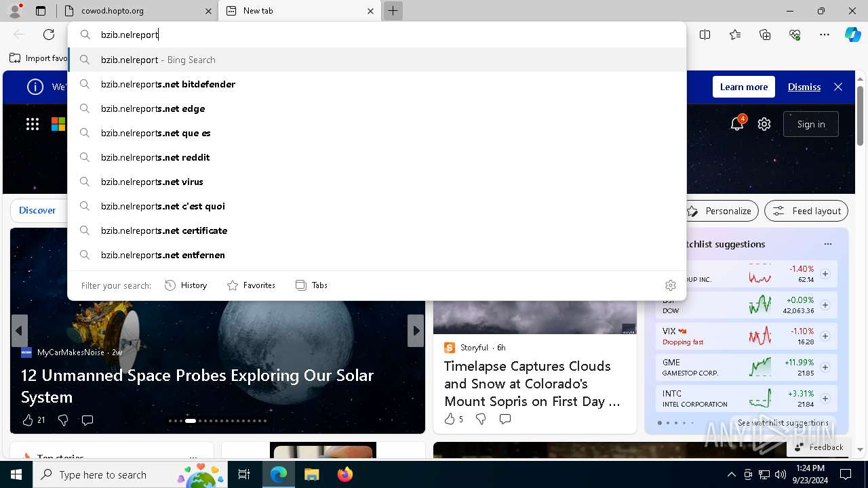
Task: Open the tab actions menu icon
Action: coord(41,11)
